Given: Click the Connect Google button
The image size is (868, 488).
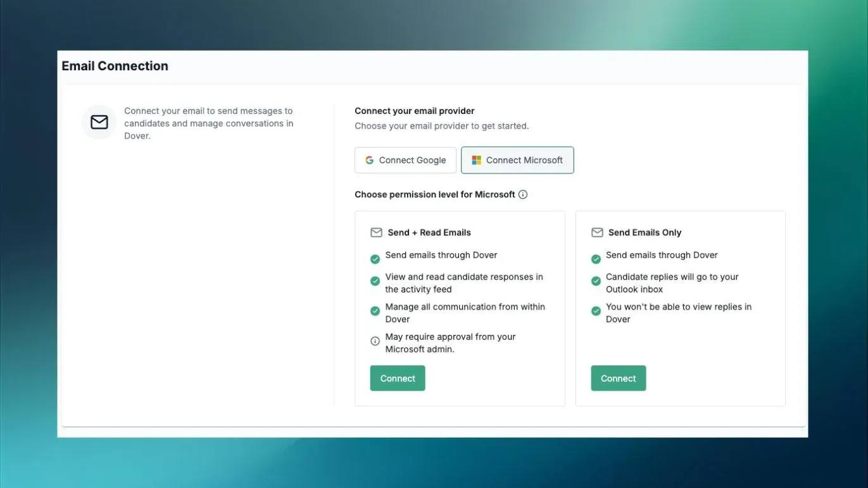Looking at the screenshot, I should tap(405, 160).
